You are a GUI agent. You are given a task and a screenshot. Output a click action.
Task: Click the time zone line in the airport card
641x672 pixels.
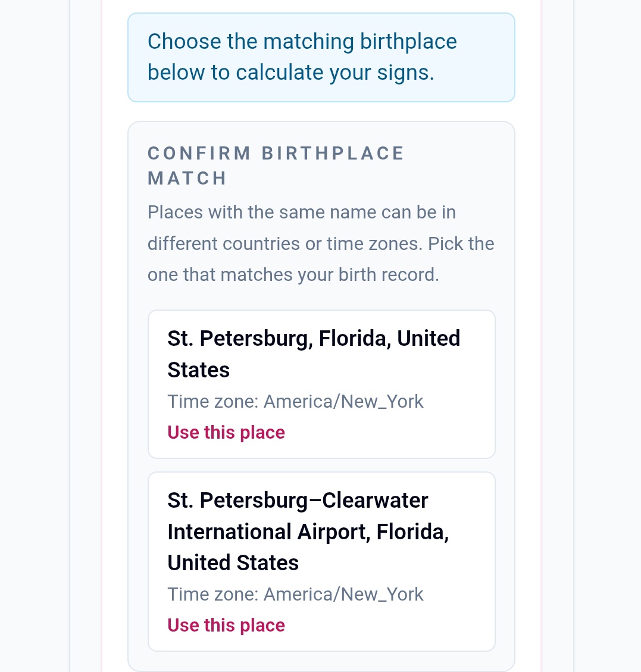click(x=295, y=595)
